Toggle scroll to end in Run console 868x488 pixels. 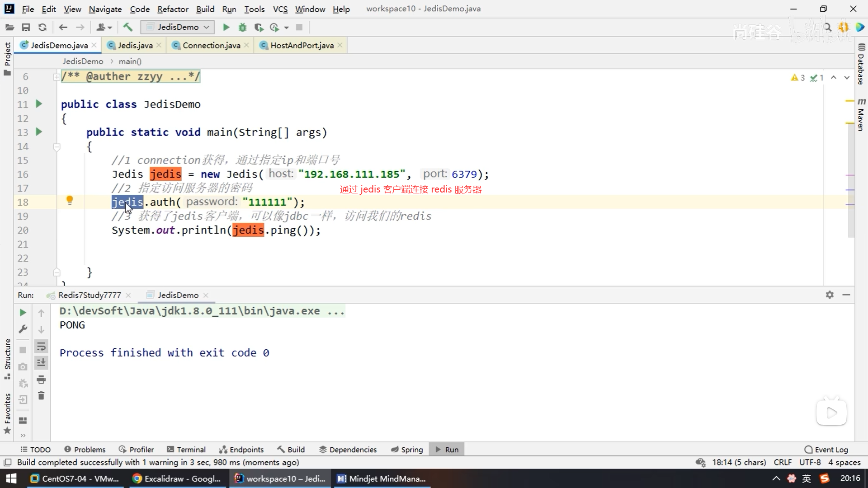(41, 362)
